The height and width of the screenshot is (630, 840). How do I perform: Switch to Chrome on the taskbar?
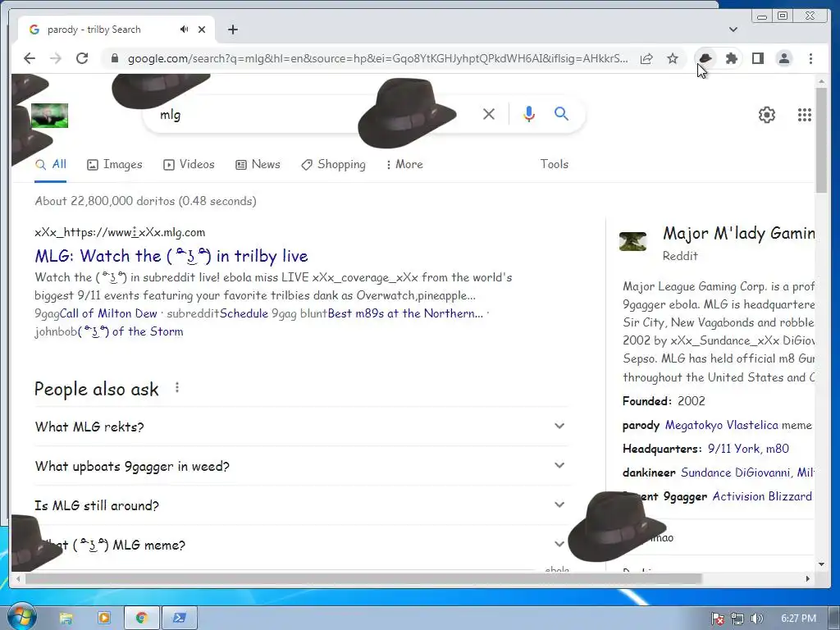click(x=142, y=619)
